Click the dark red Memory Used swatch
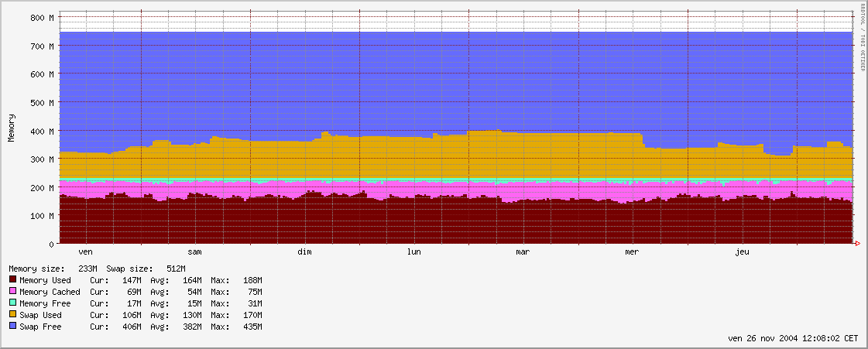868x349 pixels. (12, 280)
